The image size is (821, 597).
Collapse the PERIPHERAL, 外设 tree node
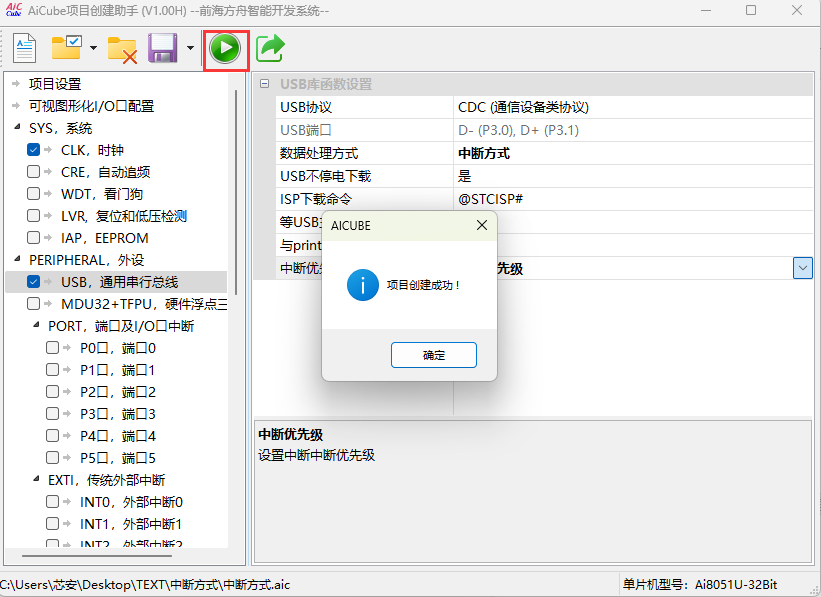click(x=17, y=259)
